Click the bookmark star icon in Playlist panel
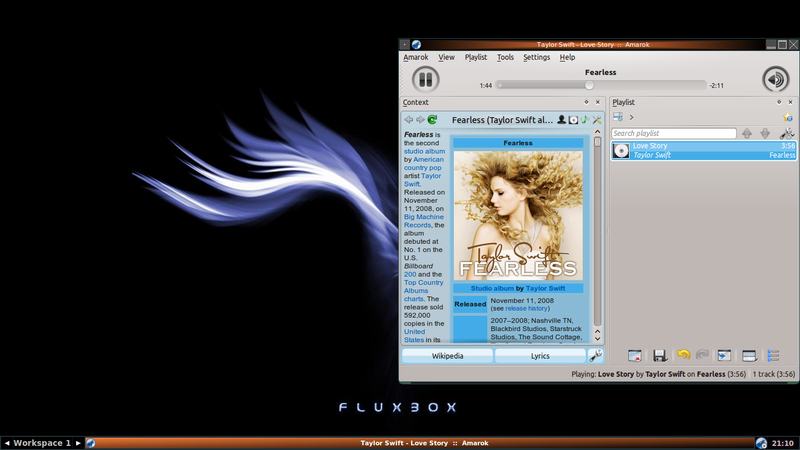Image resolution: width=800 pixels, height=450 pixels. coord(788,118)
